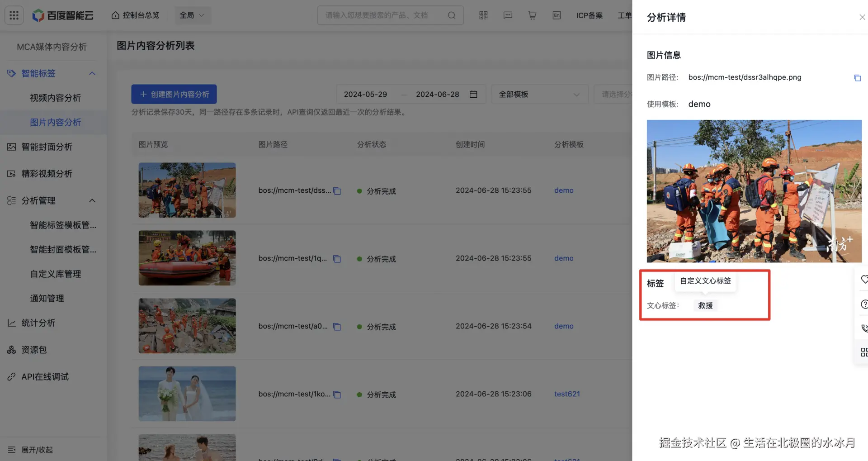Open demo template link for 15:23:54 row

tap(564, 326)
